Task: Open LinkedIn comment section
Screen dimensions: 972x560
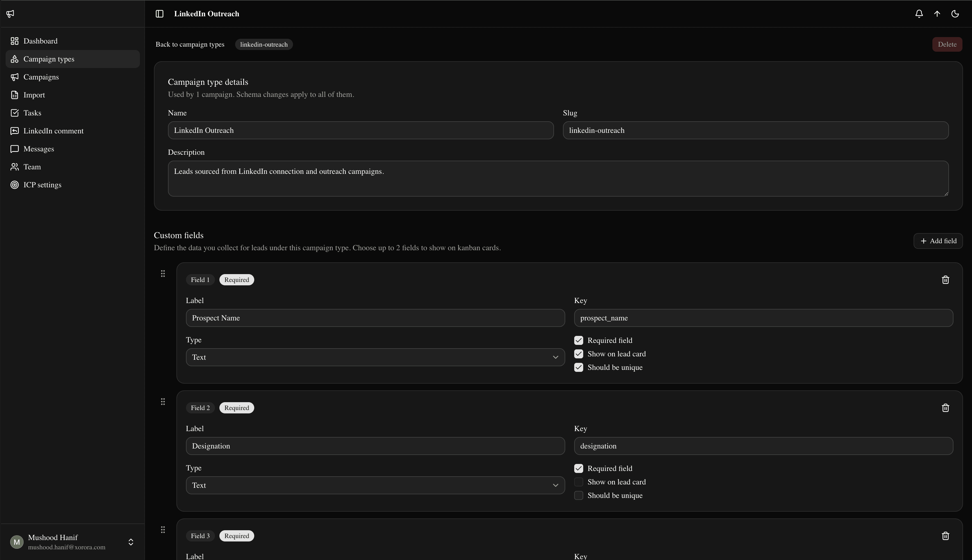Action: click(x=73, y=131)
